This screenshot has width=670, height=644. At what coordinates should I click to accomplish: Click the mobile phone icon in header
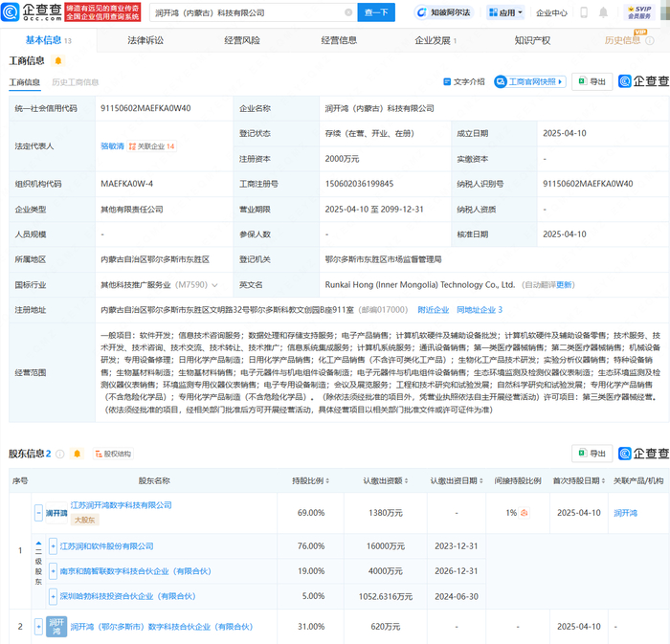(584, 12)
